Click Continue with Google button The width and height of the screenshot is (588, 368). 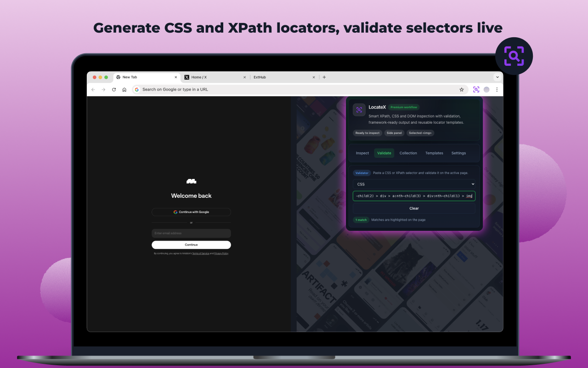tap(191, 212)
